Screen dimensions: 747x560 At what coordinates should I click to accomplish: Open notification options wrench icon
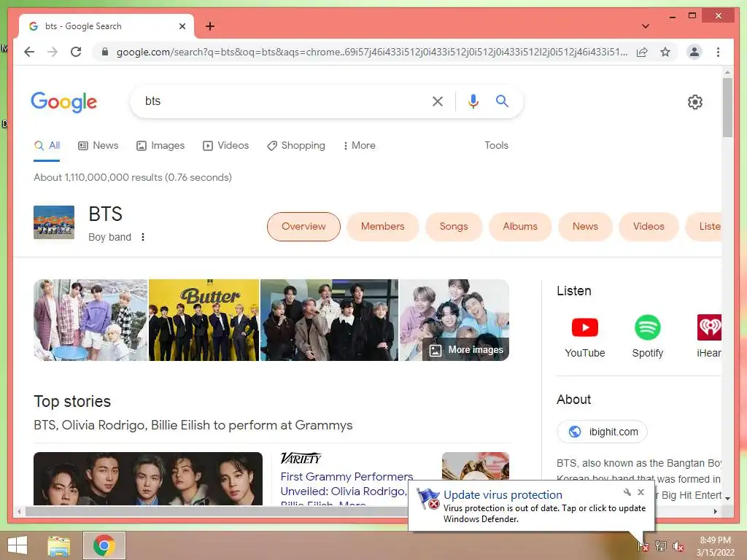[627, 492]
